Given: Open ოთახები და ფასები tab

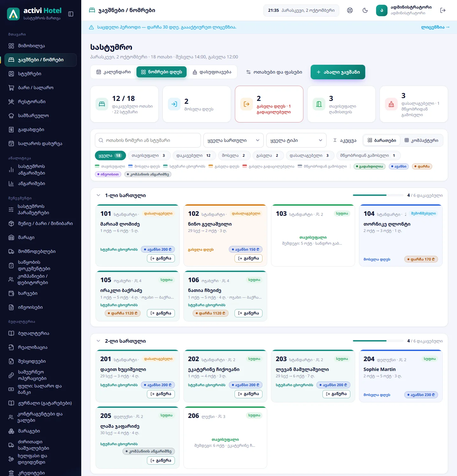Looking at the screenshot, I should pyautogui.click(x=274, y=72).
